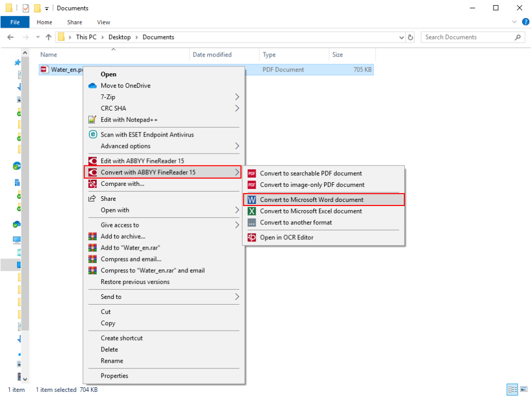
Task: Open the Share ribbon tab
Action: click(75, 22)
